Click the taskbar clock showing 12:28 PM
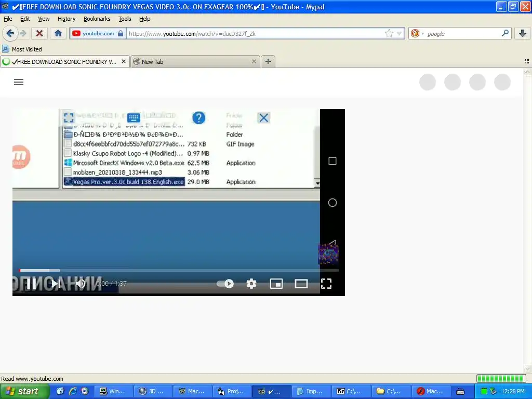Screen dimensions: 532x399 [x=513, y=391]
